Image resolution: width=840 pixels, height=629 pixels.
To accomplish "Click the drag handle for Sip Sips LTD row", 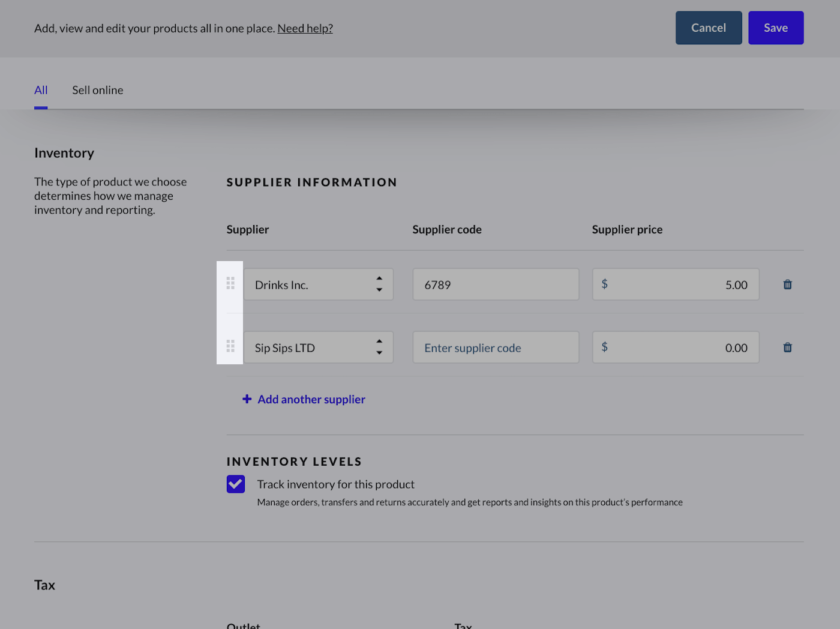I will coord(230,346).
